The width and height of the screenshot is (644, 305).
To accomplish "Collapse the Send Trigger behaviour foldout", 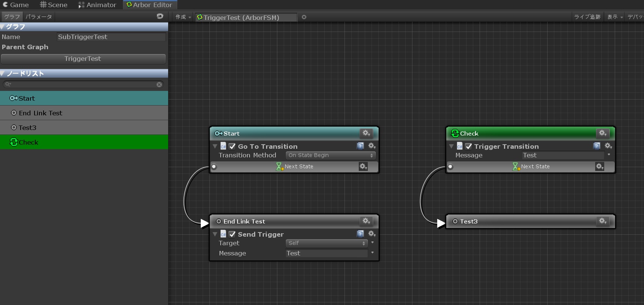I will coord(215,234).
